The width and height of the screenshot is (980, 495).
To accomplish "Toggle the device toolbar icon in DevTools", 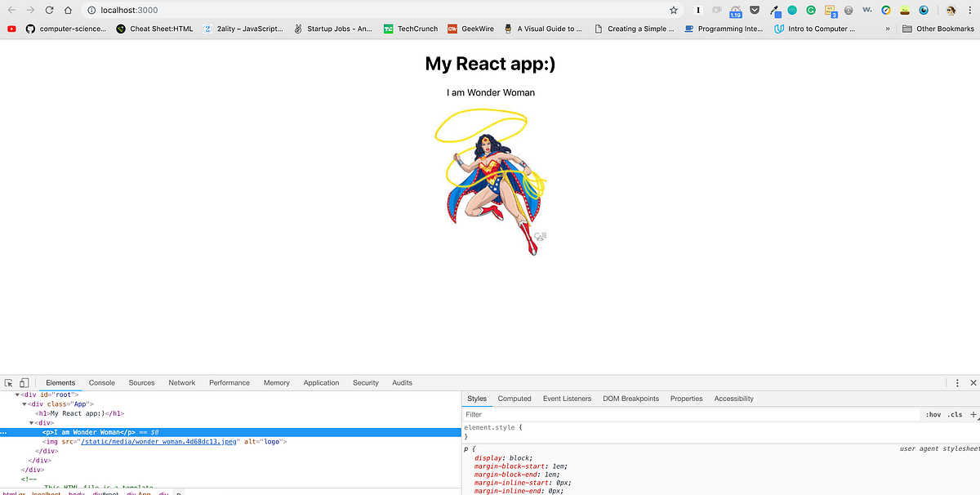I will (23, 382).
